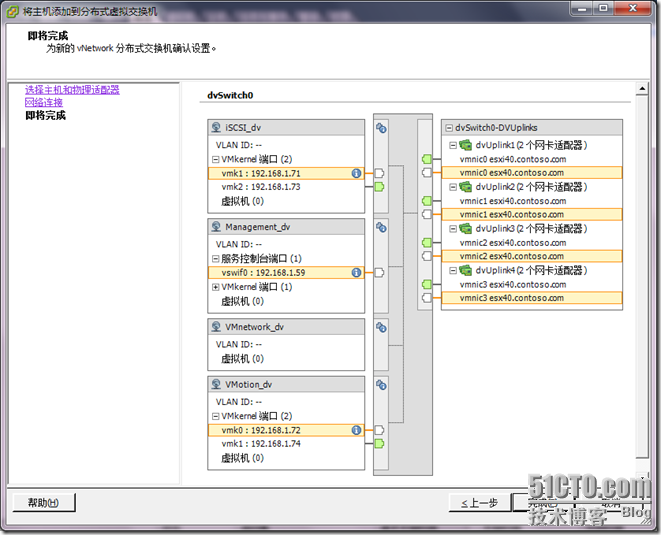
Task: Expand VMkernel ports (1) in Management_dv
Action: [215, 287]
